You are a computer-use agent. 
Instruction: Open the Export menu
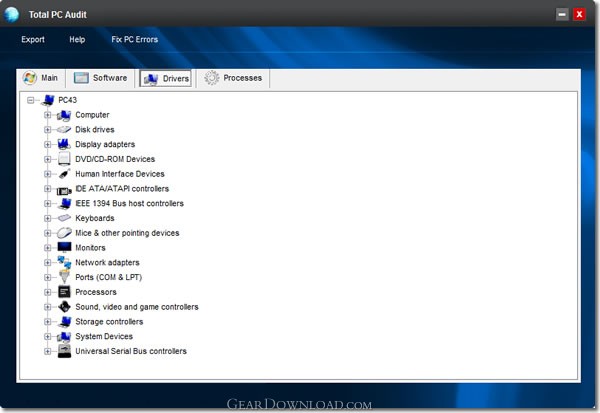[x=33, y=39]
